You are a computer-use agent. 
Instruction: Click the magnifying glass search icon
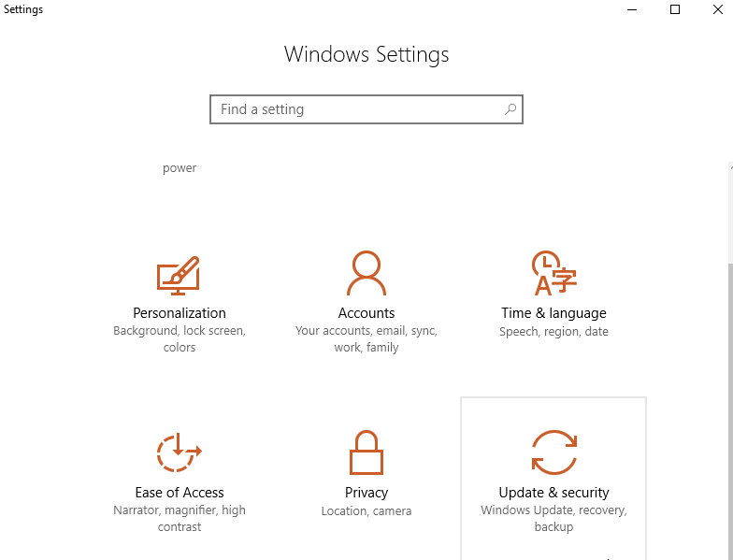pos(510,109)
